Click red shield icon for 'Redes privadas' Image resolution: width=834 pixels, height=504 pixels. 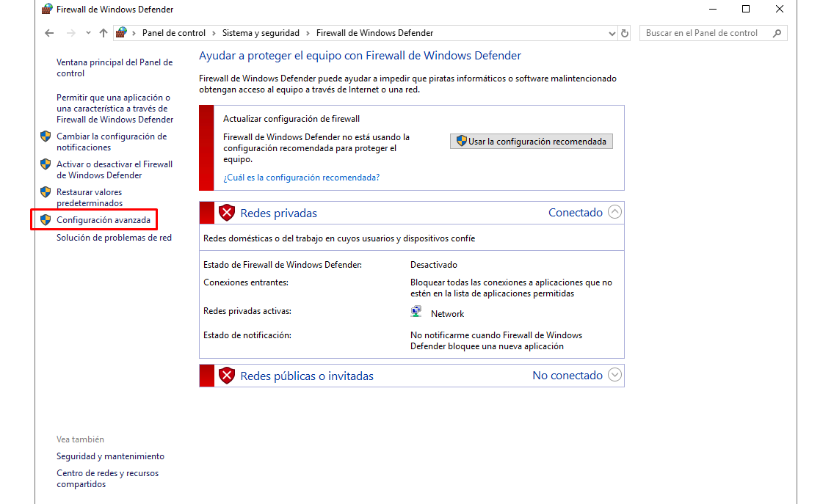coord(227,213)
